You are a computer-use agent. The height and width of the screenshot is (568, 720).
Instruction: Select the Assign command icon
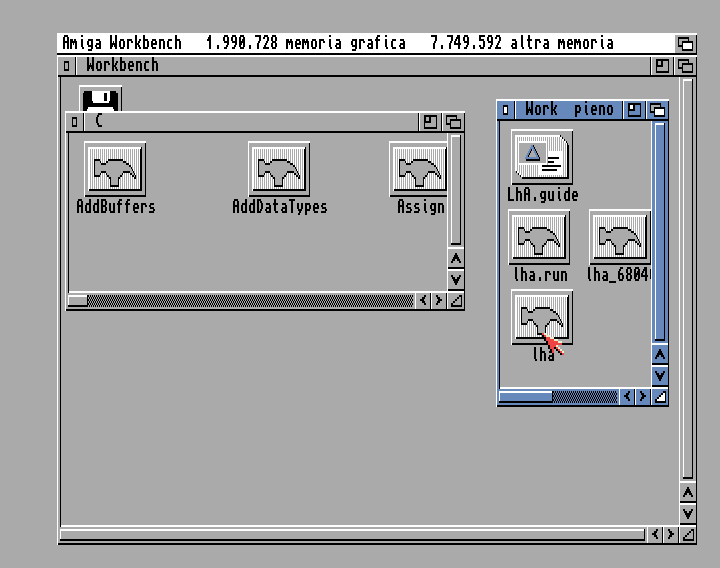pos(418,169)
